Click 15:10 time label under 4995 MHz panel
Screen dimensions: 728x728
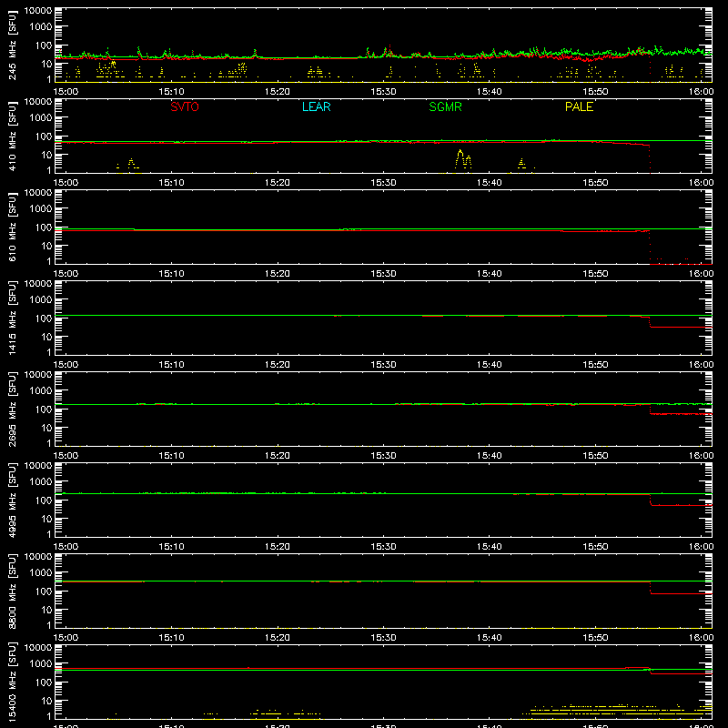coord(172,547)
